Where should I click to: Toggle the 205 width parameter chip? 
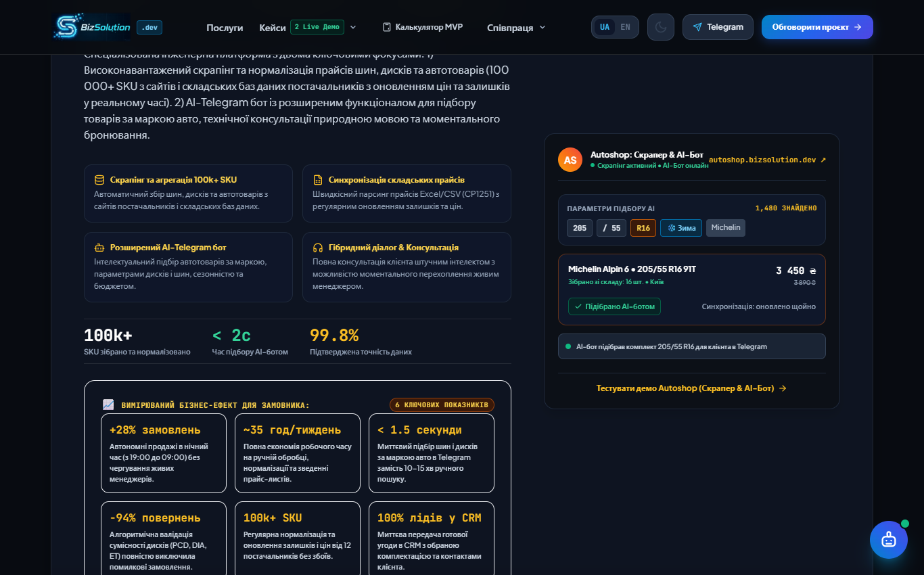pyautogui.click(x=580, y=228)
